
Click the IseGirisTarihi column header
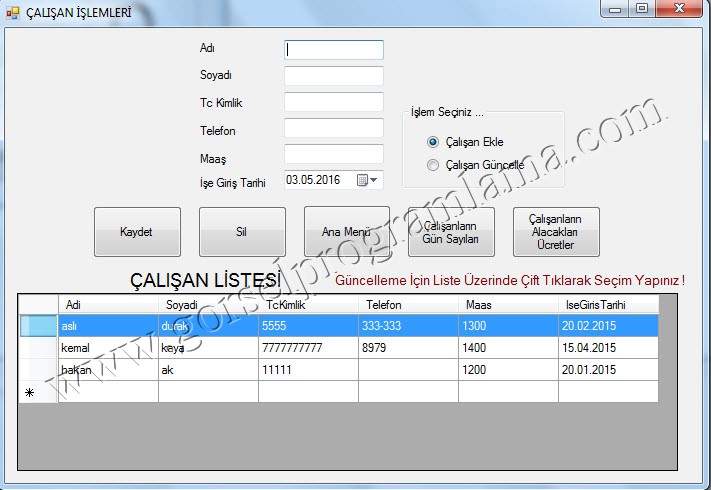click(x=608, y=304)
